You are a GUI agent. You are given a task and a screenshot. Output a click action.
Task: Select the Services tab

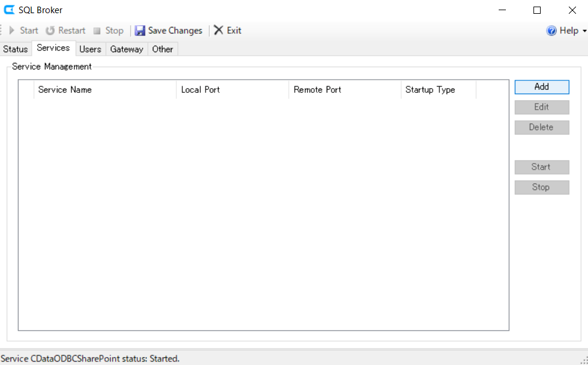(53, 48)
